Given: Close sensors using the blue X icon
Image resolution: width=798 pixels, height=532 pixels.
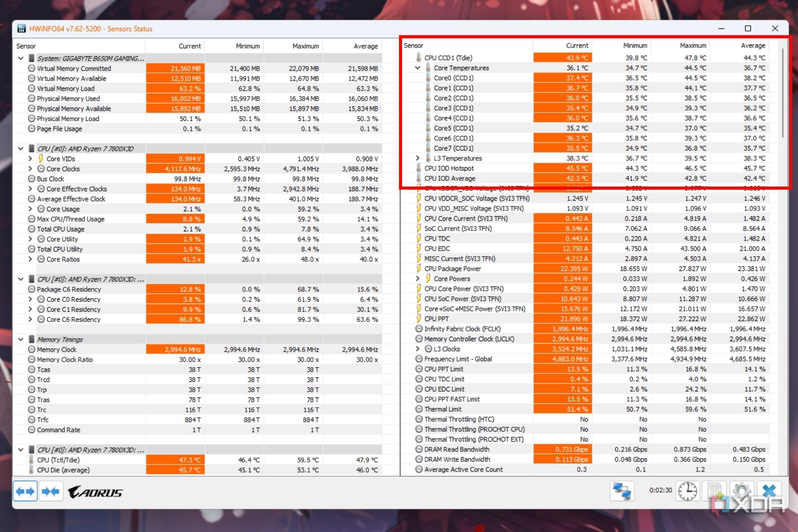Looking at the screenshot, I should (770, 491).
